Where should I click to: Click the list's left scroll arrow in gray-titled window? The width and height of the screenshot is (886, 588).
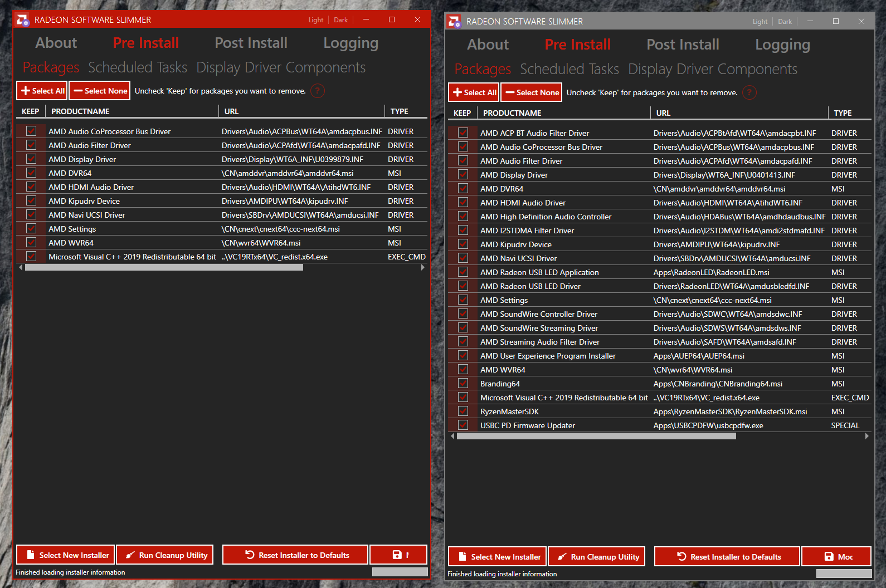[x=452, y=436]
